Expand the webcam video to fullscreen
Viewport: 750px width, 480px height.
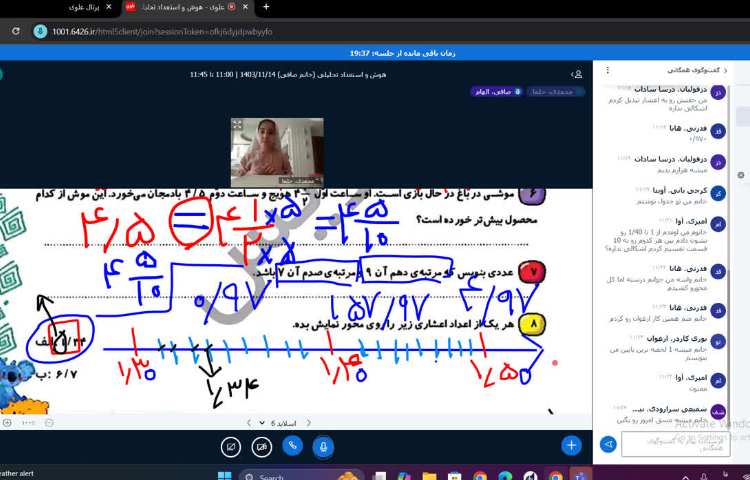click(x=237, y=124)
